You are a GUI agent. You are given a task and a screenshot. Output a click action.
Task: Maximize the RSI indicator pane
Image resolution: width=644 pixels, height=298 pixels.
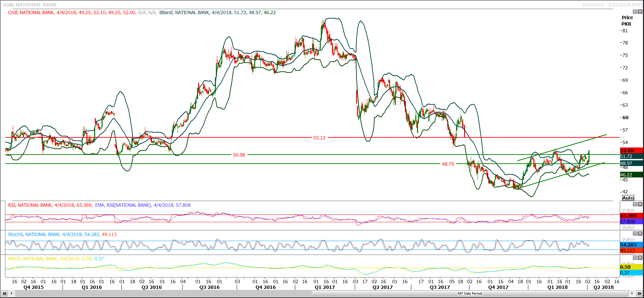click(635, 204)
